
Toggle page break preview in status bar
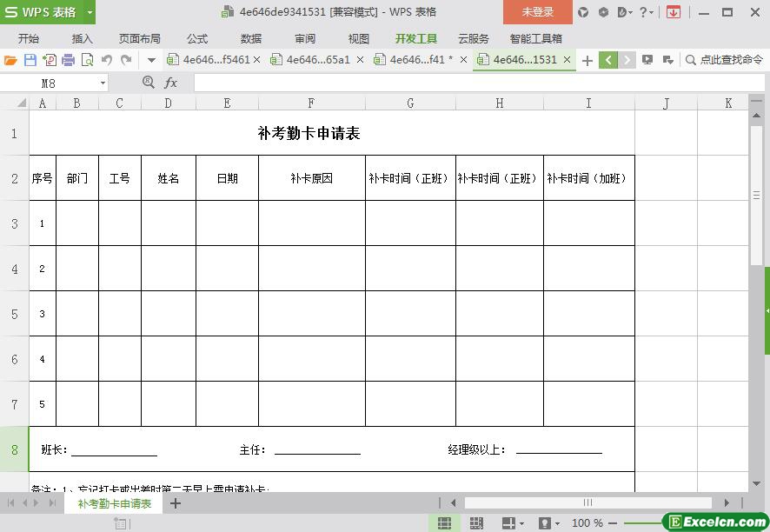click(x=476, y=523)
